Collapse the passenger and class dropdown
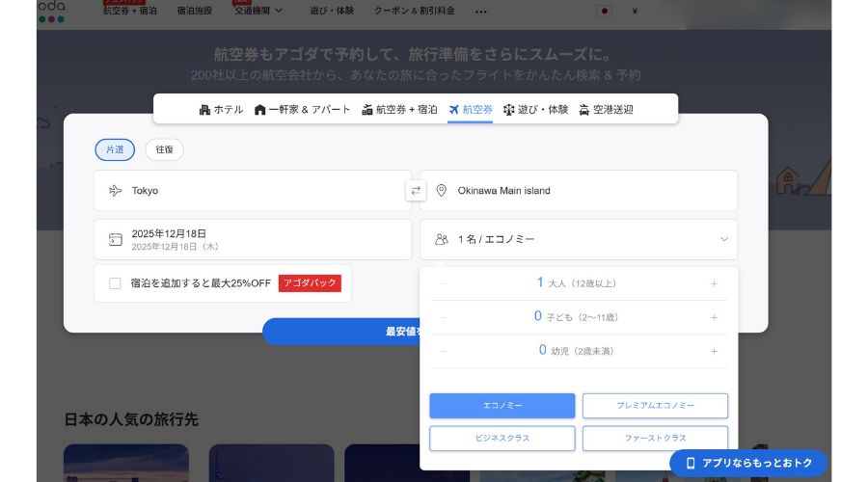The width and height of the screenshot is (868, 482). pyautogui.click(x=724, y=239)
